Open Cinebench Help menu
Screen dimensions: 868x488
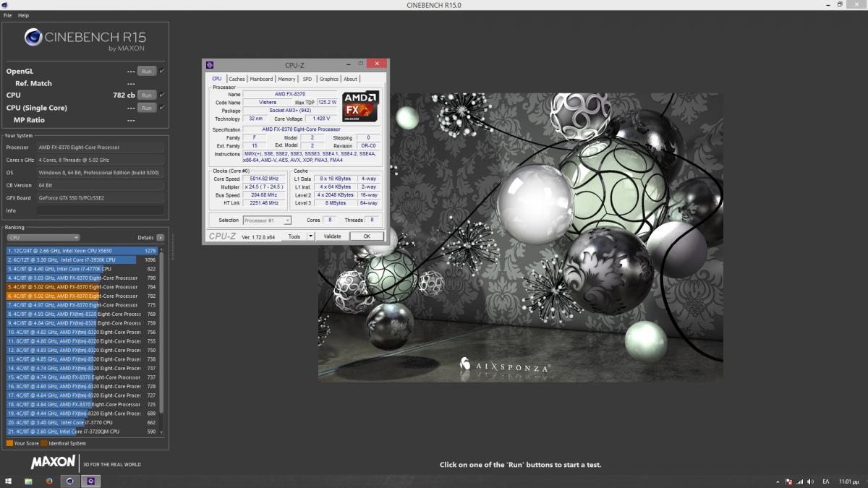(24, 15)
